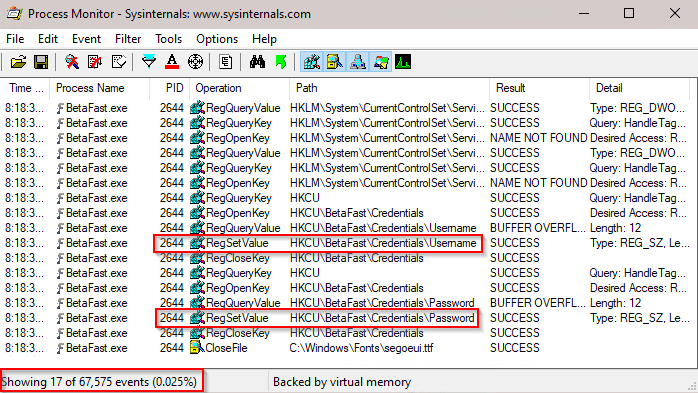Click the Detail column header
The width and height of the screenshot is (698, 393).
click(639, 88)
